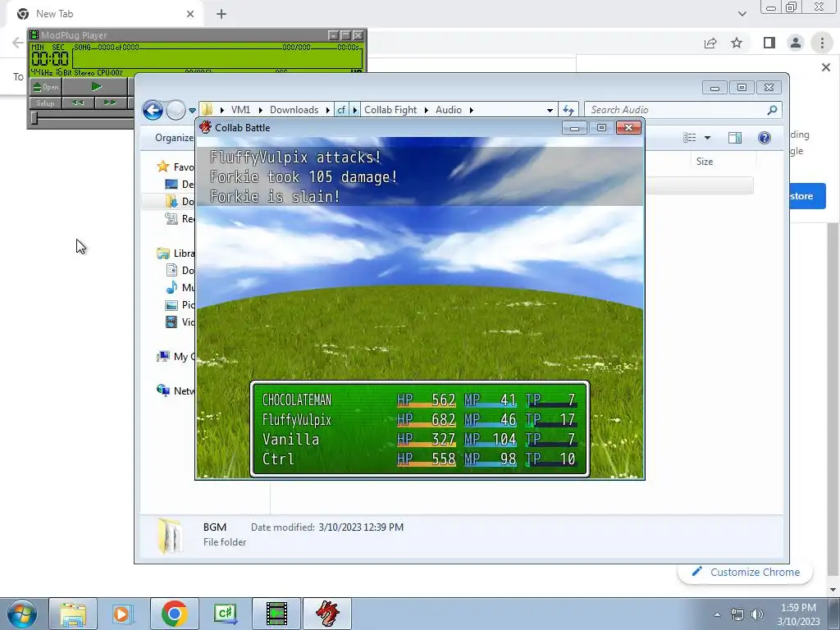Share this page in Chrome
Screen dimensions: 840x630
pos(710,43)
